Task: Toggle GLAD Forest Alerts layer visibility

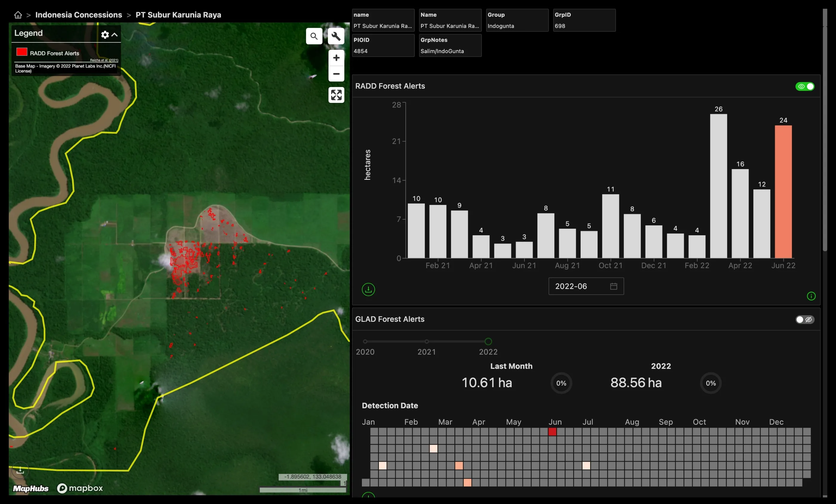Action: point(805,319)
